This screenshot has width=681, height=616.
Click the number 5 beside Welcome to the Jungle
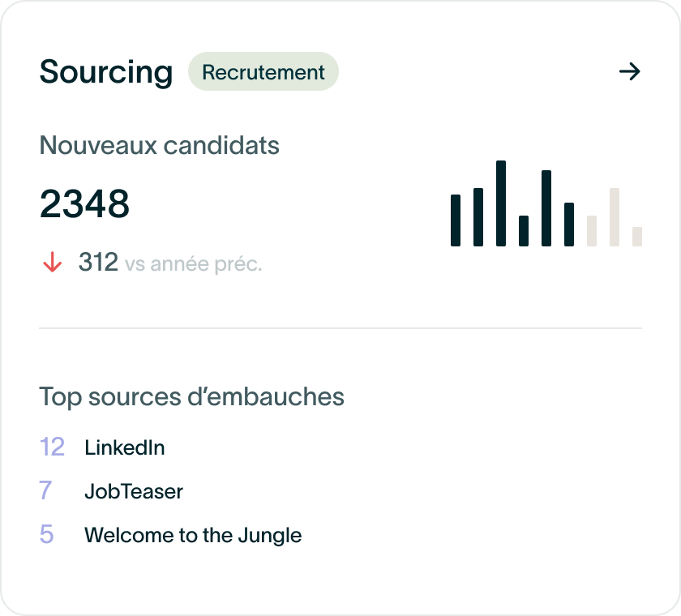pos(46,535)
